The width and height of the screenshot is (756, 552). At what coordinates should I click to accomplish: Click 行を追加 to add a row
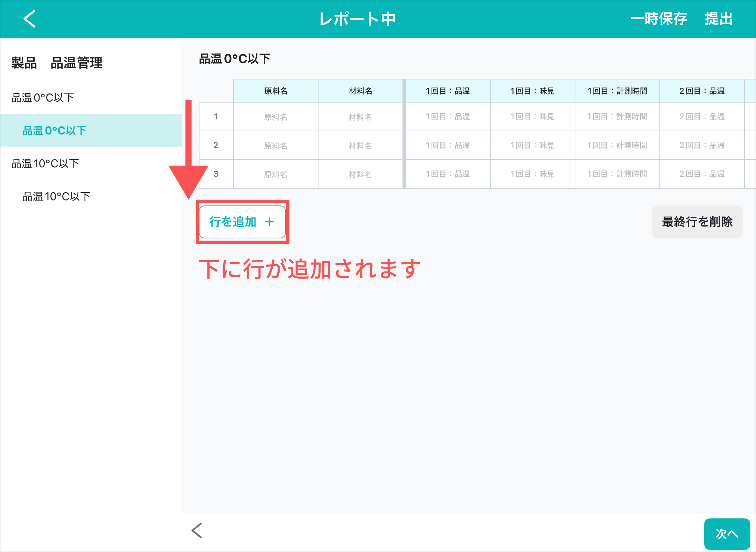pyautogui.click(x=242, y=222)
